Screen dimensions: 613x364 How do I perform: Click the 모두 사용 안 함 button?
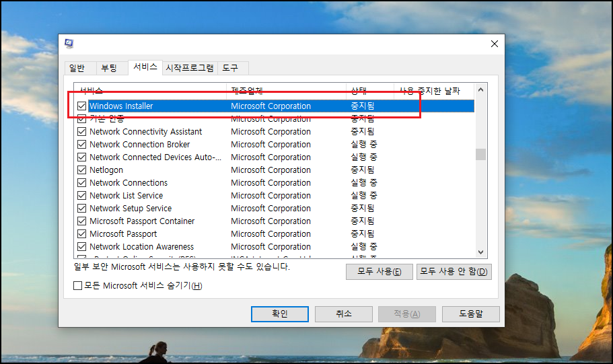pyautogui.click(x=454, y=271)
